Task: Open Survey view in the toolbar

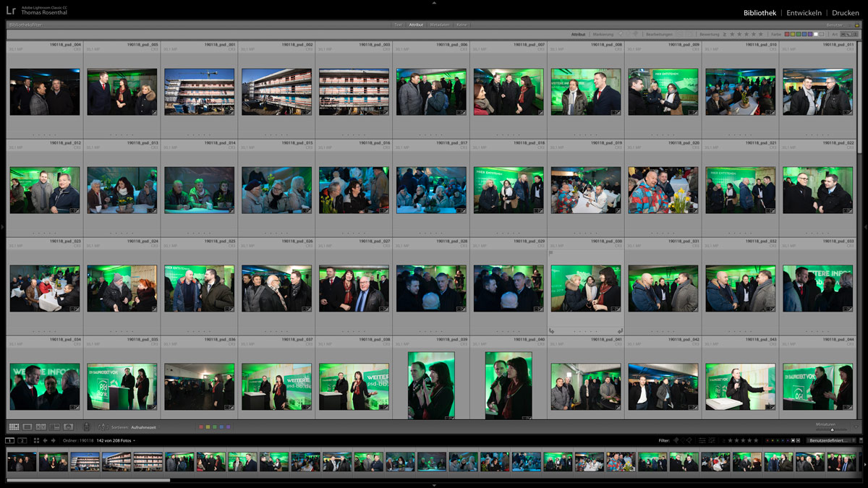Action: click(x=55, y=427)
